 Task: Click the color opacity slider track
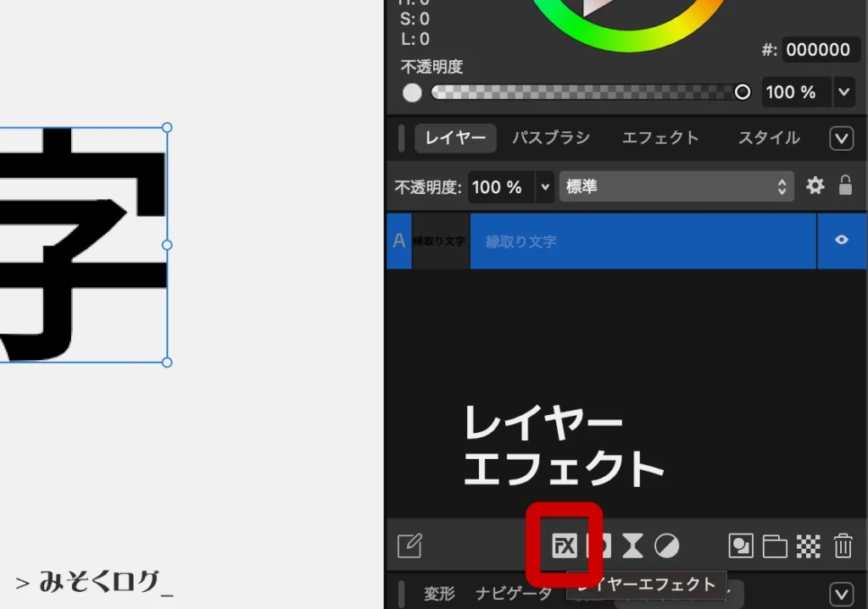tap(585, 92)
